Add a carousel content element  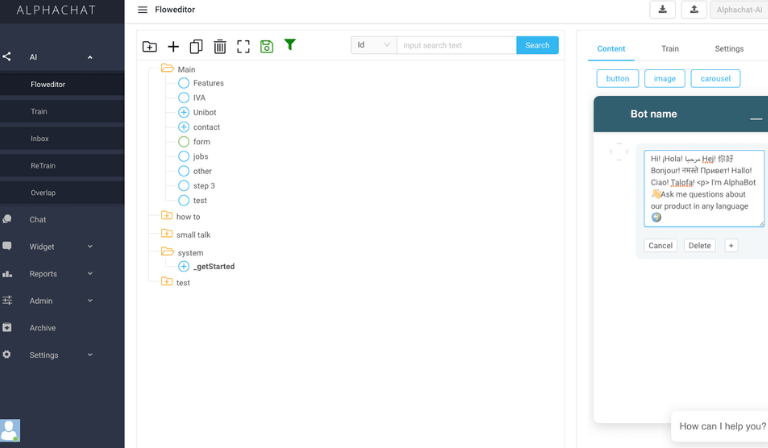coord(715,78)
